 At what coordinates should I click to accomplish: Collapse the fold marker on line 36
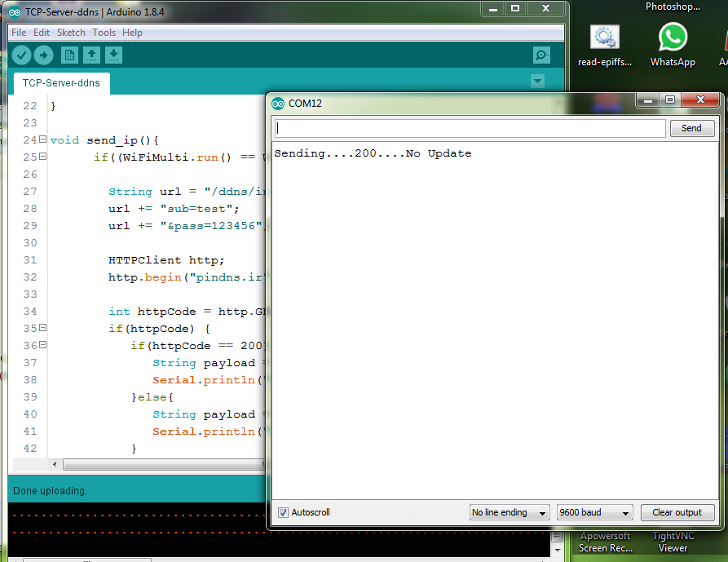pyautogui.click(x=42, y=345)
